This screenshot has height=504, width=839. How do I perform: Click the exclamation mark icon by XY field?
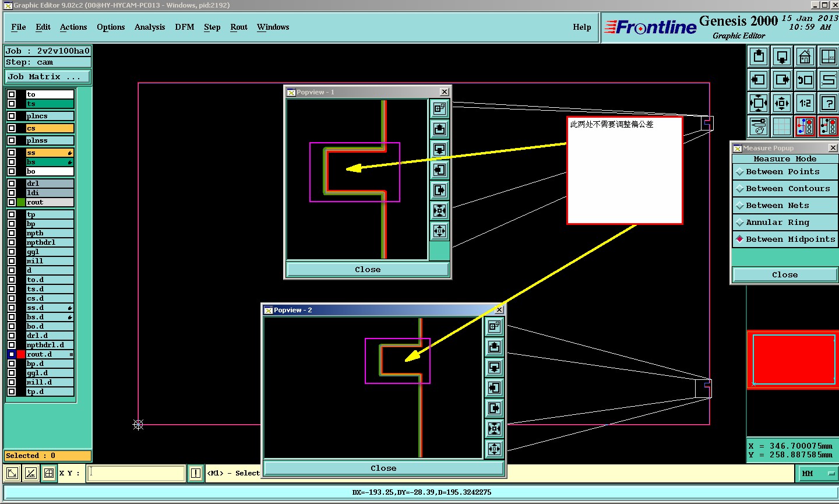click(x=196, y=473)
